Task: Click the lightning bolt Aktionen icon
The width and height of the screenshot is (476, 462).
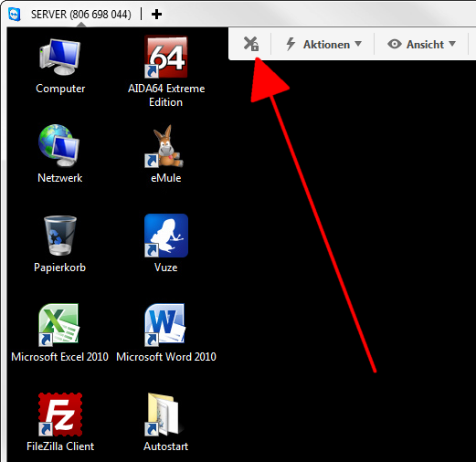Action: pyautogui.click(x=291, y=44)
